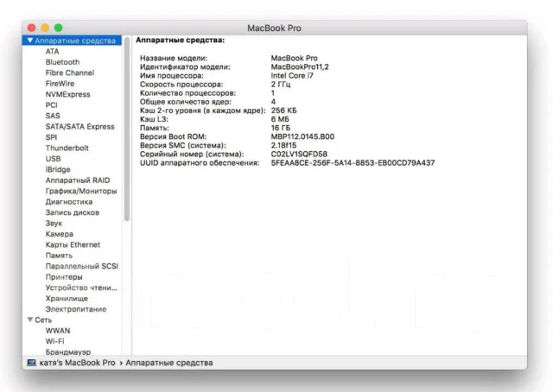Click the Название модели label
This screenshot has height=392, width=553.
(x=174, y=58)
